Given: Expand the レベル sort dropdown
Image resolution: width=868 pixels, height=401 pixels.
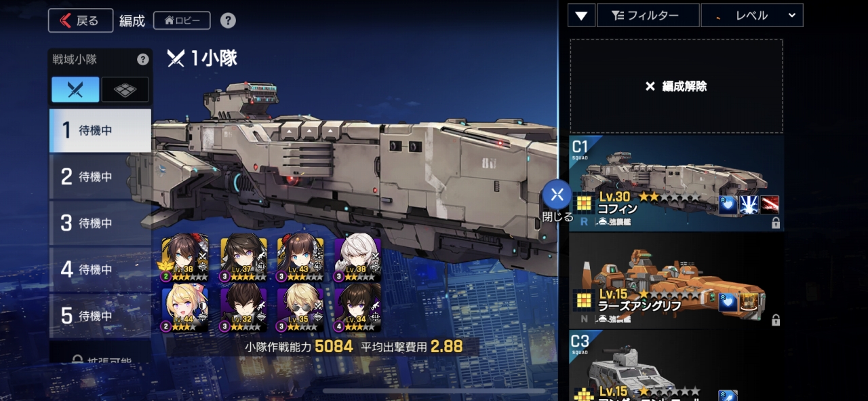Looking at the screenshot, I should coord(752,15).
